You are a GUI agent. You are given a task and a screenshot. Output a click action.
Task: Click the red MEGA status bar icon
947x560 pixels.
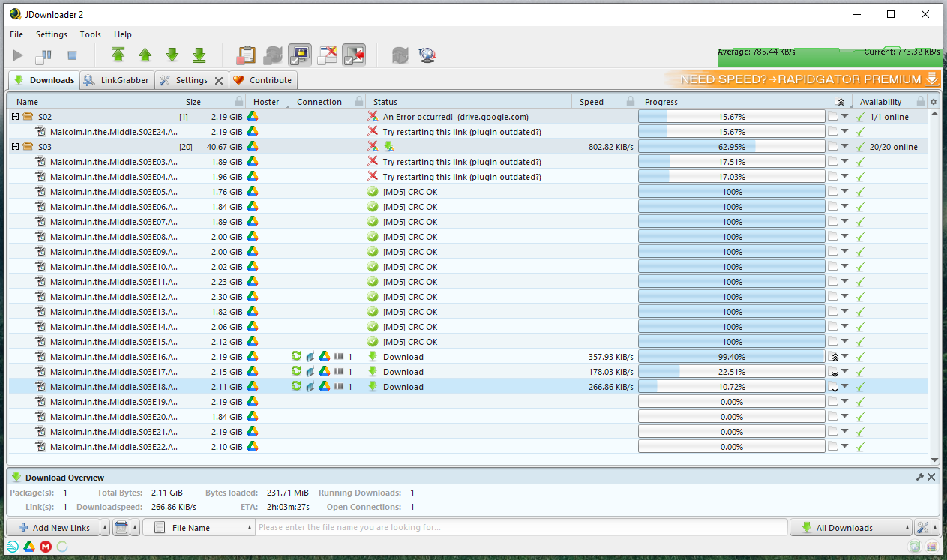tap(46, 546)
